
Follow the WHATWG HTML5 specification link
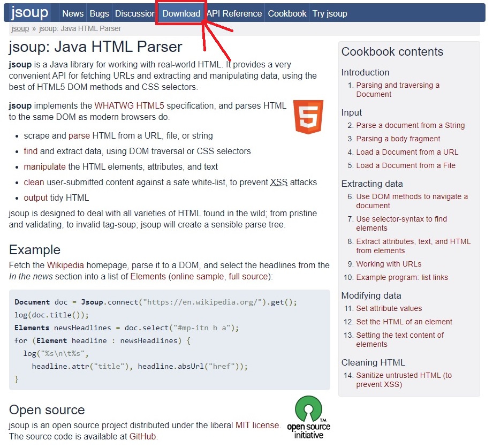(x=129, y=105)
